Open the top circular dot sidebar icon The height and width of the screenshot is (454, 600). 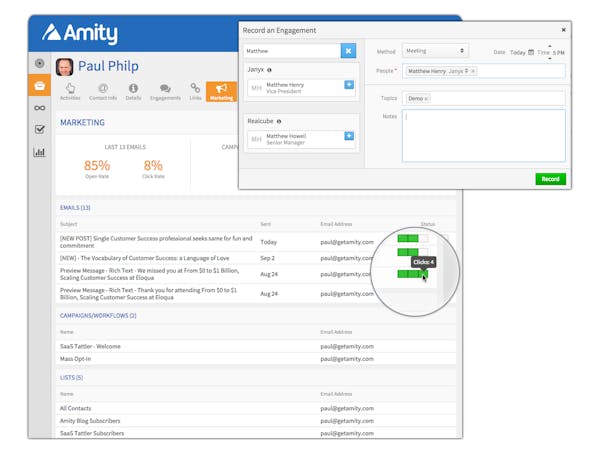39,63
